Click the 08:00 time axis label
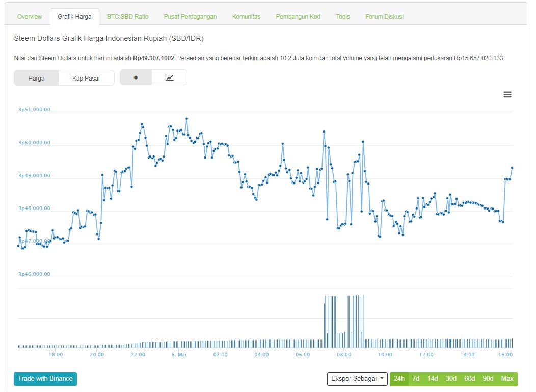This screenshot has height=392, width=536. pyautogui.click(x=344, y=355)
